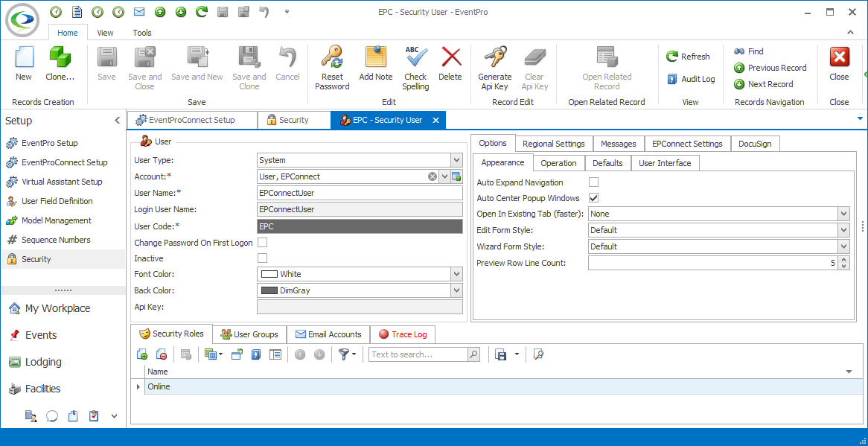Click the green curved refresh arrow in the quick access toolbar
Screen dimensions: 868x446
pos(202,11)
